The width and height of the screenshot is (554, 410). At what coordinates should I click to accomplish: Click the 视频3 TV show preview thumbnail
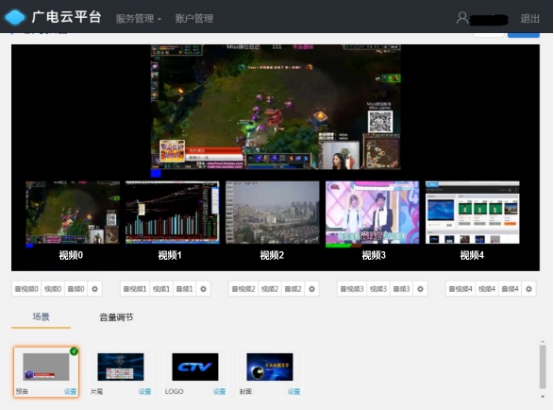[x=372, y=212]
